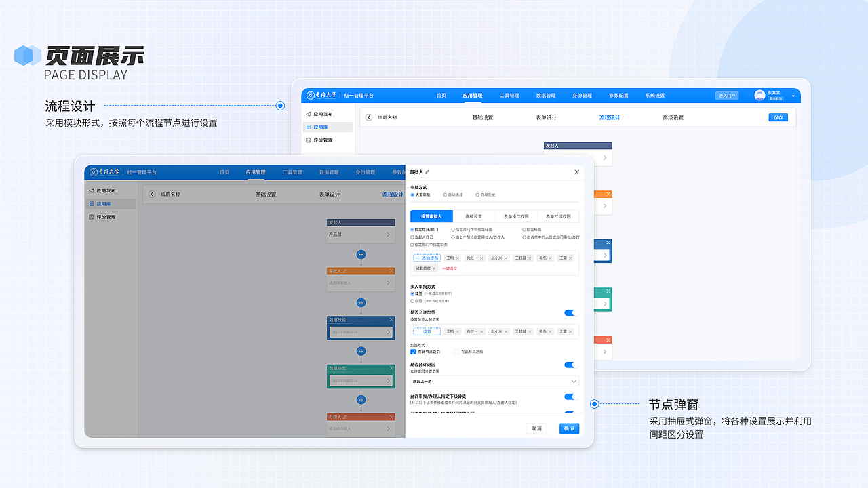Image resolution: width=868 pixels, height=488 pixels.
Task: Expand arrow on 发起人 node in rear window
Action: click(x=605, y=159)
